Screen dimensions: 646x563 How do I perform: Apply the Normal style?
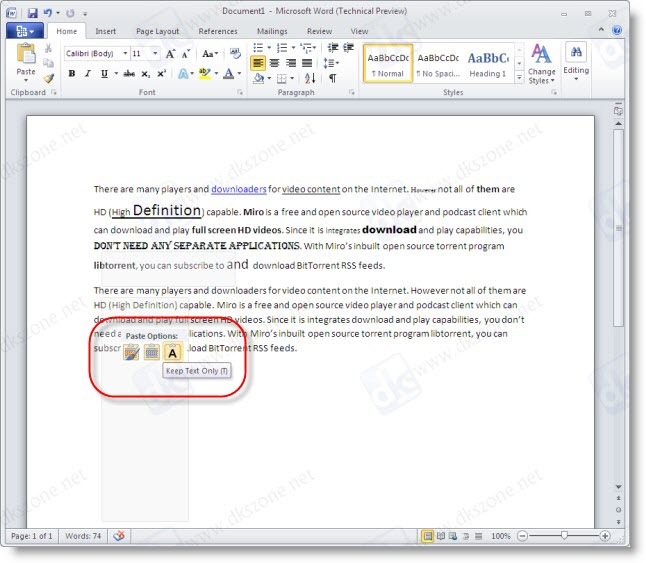(388, 64)
